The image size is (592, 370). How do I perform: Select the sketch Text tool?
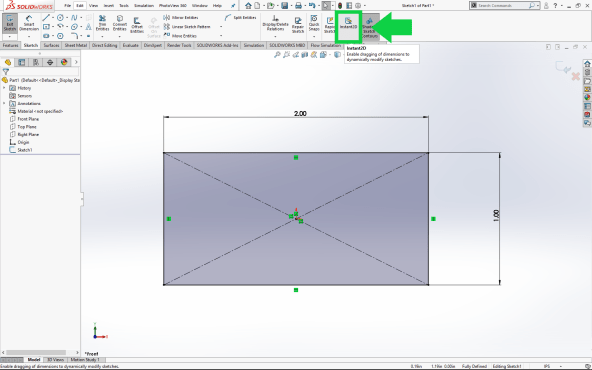click(x=88, y=27)
